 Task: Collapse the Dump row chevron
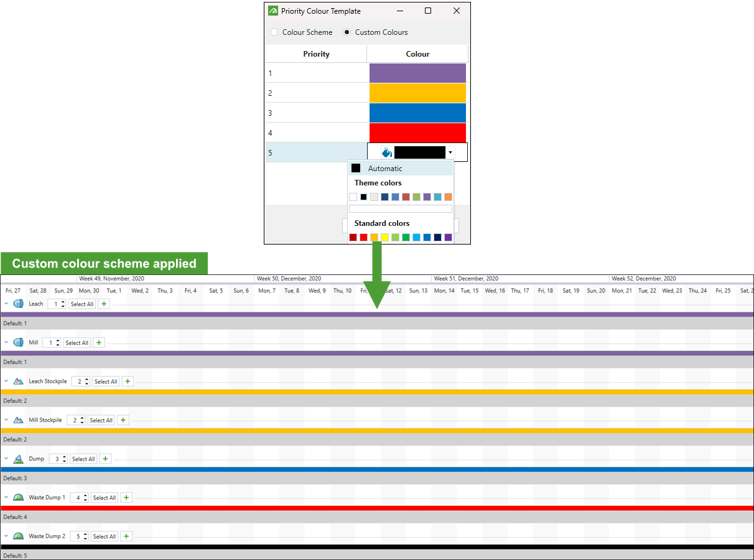tap(6, 459)
